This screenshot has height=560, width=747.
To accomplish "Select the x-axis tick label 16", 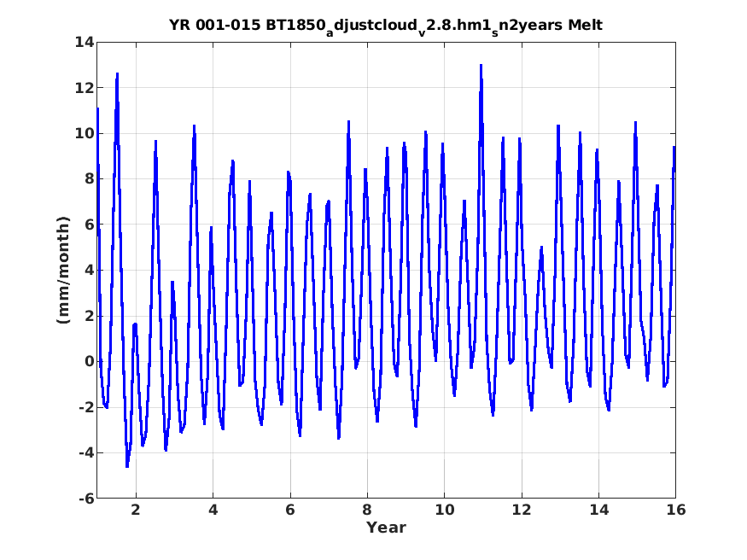I will pos(675,510).
